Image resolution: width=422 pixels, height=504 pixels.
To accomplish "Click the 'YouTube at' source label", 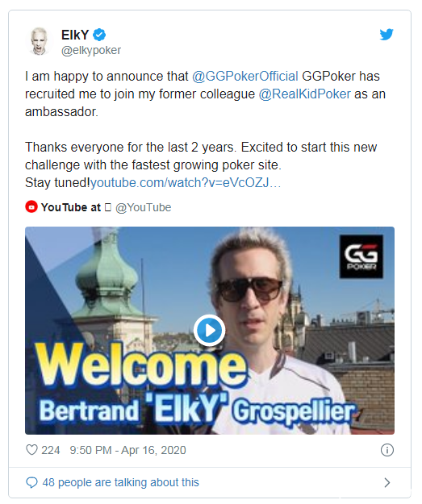I will [x=71, y=207].
